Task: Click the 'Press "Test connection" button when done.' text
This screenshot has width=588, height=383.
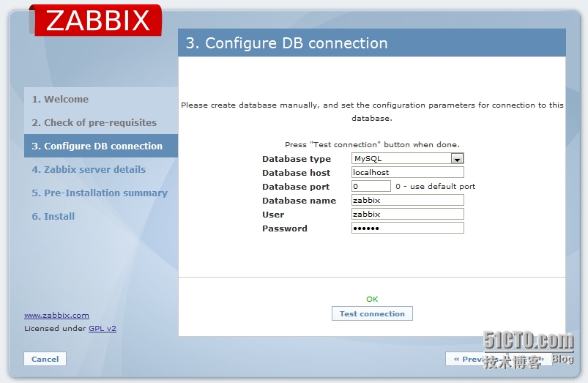Action: click(x=372, y=145)
